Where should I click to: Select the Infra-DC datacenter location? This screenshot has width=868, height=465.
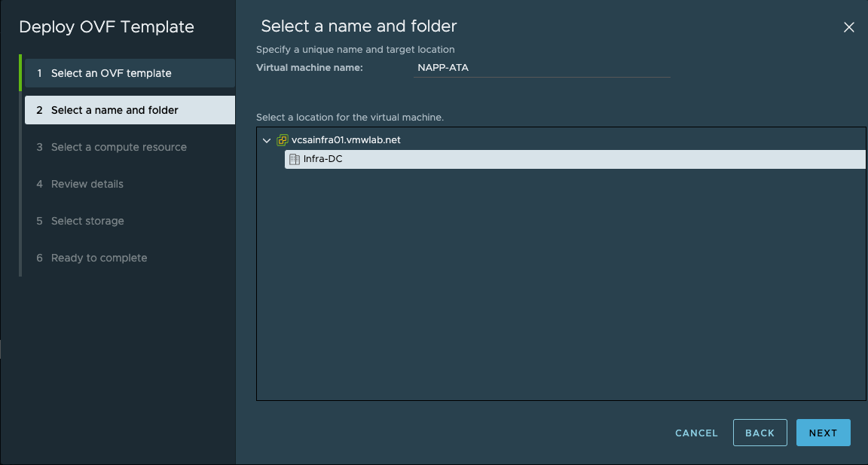click(575, 160)
